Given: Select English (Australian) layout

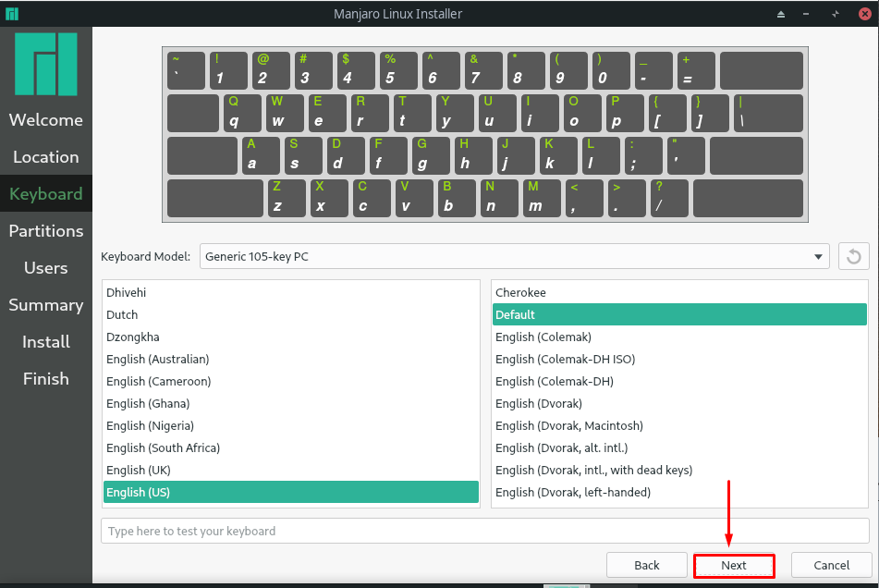Looking at the screenshot, I should [291, 359].
